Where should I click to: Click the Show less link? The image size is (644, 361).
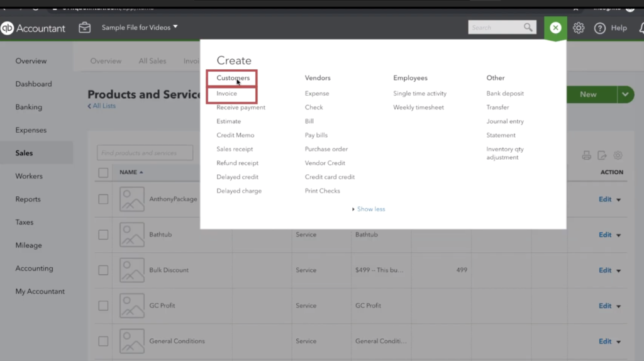[370, 209]
